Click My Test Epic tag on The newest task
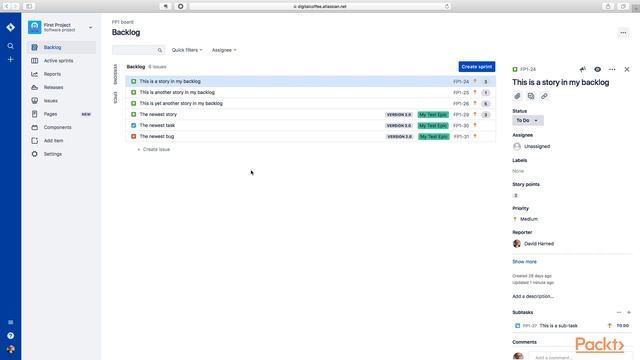Screen dimensions: 640x360 tap(433, 126)
